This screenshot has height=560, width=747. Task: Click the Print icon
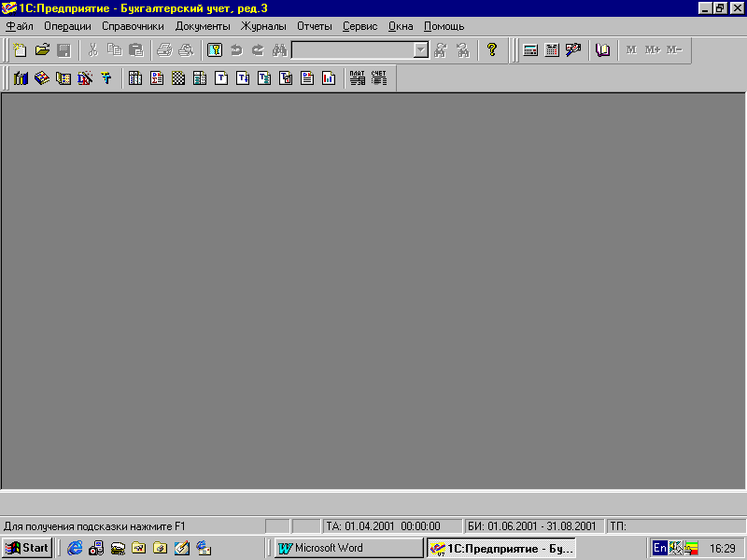[164, 50]
